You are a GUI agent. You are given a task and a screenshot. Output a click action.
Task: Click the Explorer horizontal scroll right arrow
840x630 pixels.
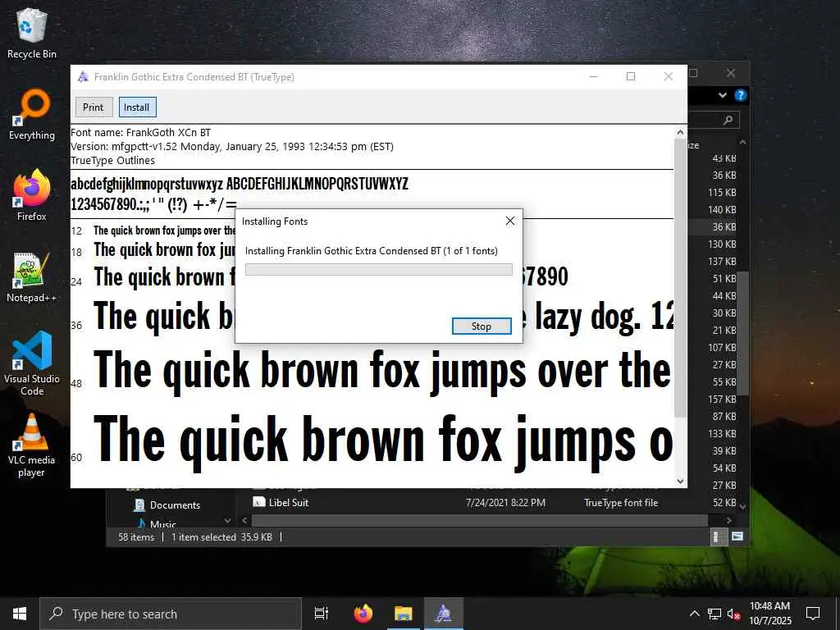click(x=728, y=520)
